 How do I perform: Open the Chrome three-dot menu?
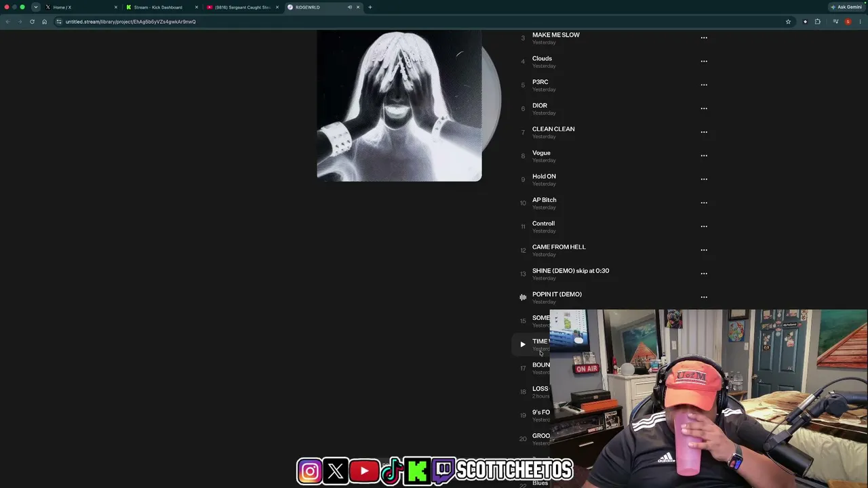[860, 22]
